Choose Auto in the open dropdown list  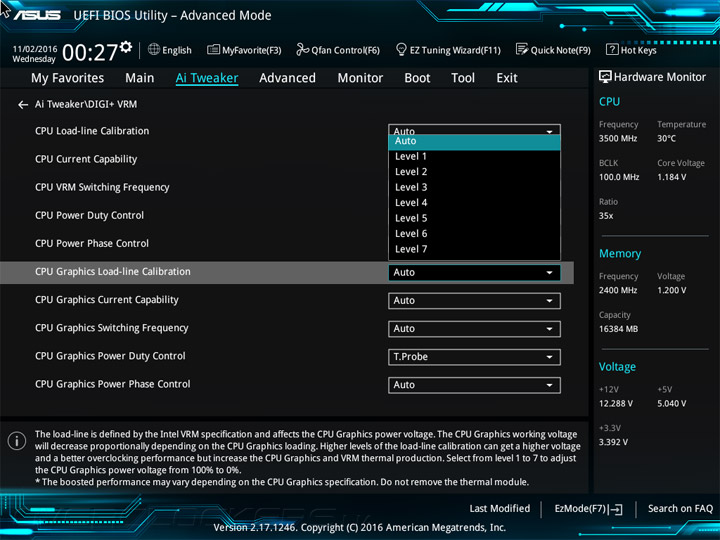pos(474,141)
